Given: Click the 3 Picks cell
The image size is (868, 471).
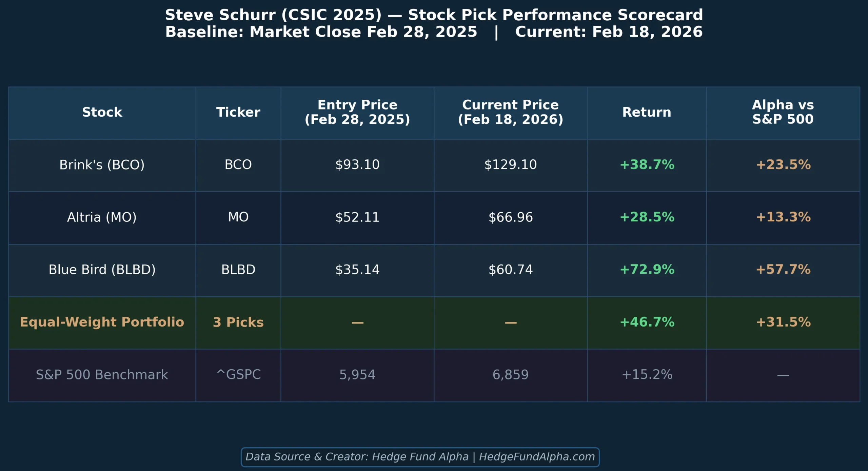Looking at the screenshot, I should click(x=238, y=322).
